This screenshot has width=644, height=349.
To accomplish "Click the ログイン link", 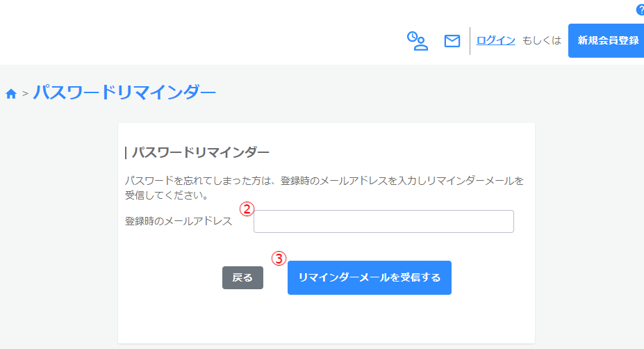I will click(x=495, y=40).
